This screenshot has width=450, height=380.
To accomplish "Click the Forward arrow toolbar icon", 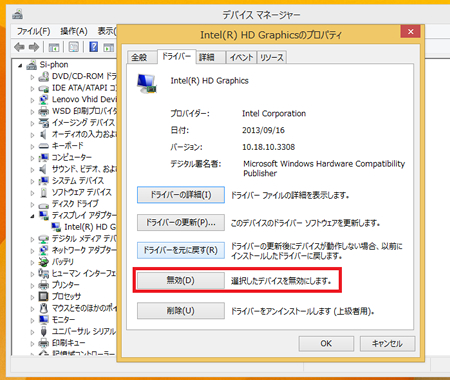I will (x=34, y=47).
